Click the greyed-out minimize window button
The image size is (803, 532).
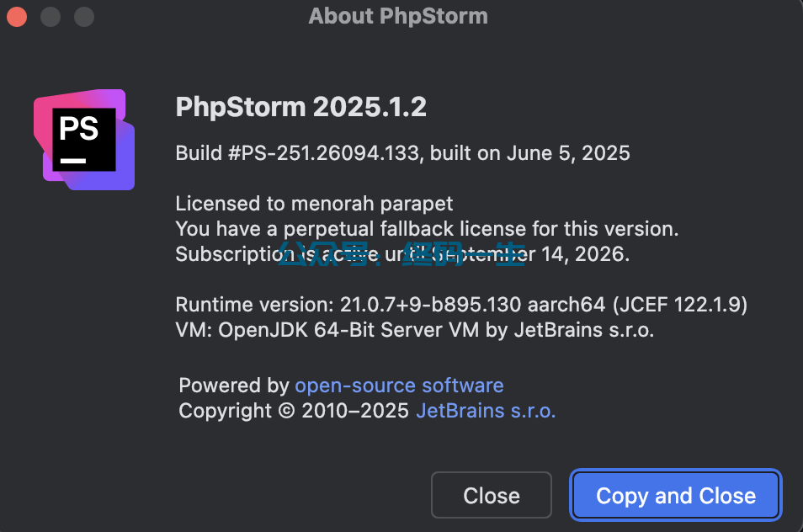51,16
